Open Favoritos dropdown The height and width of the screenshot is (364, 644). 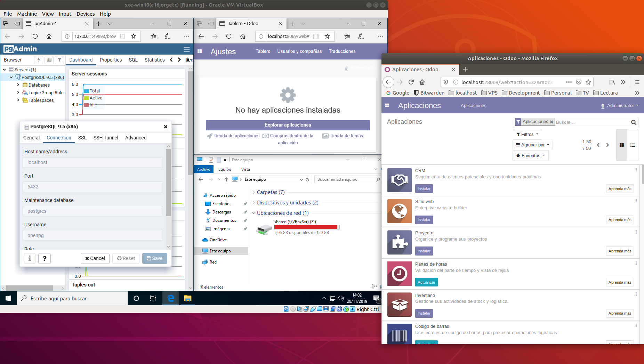point(530,155)
